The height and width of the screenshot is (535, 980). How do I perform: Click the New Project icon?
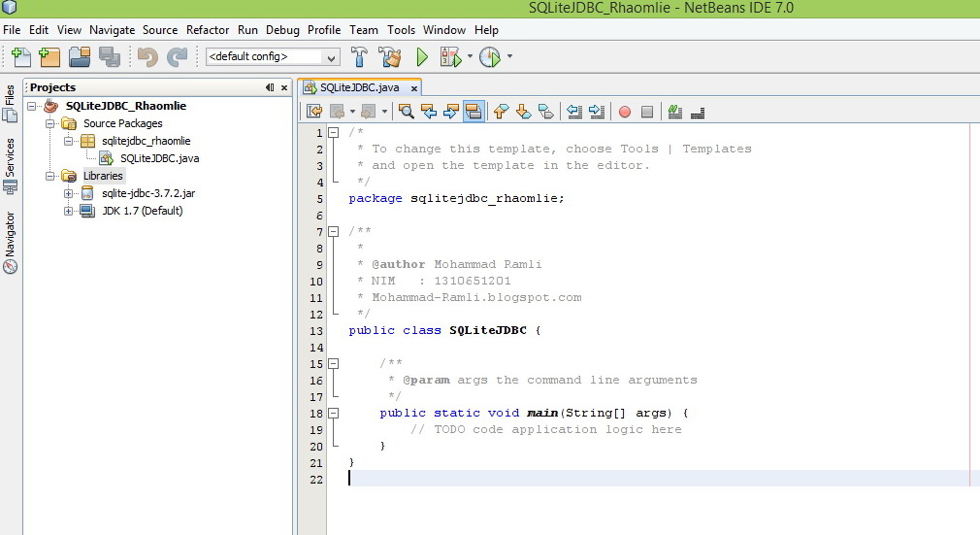(x=49, y=57)
